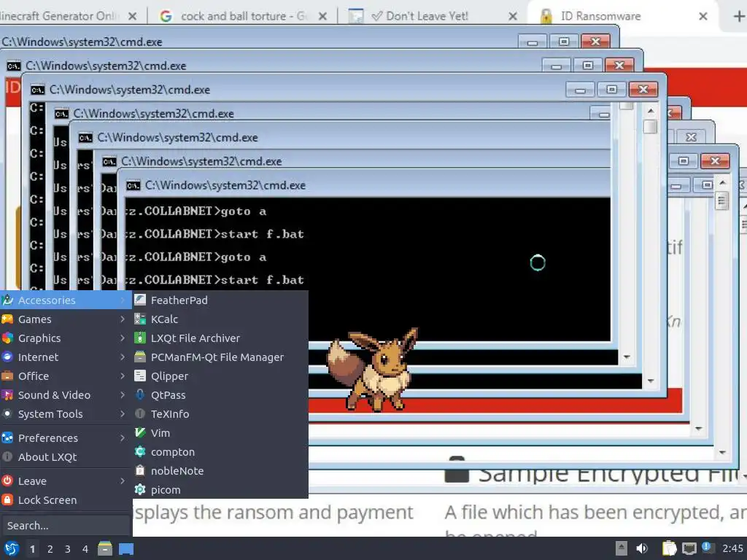Open the notification tray icon
This screenshot has height=560, width=747.
coord(707,548)
